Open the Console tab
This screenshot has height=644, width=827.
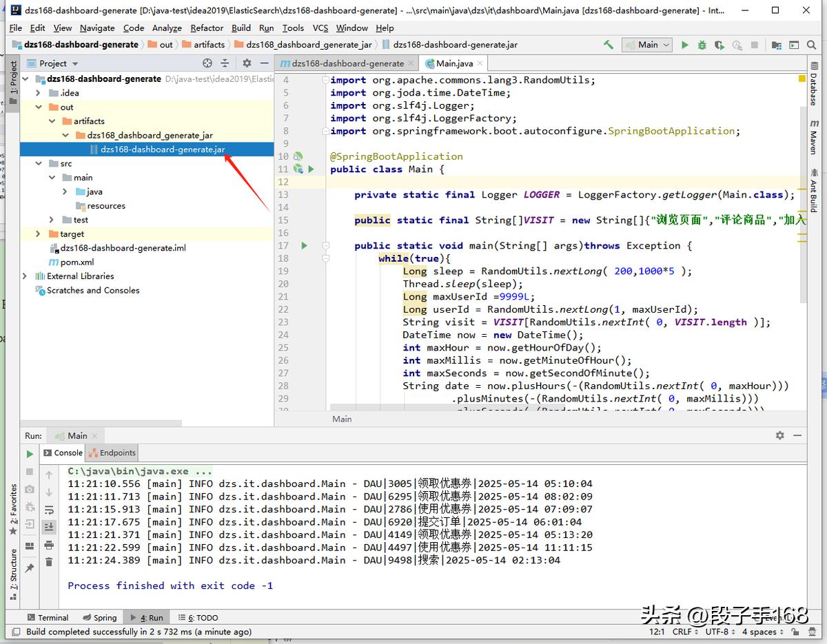coord(62,453)
